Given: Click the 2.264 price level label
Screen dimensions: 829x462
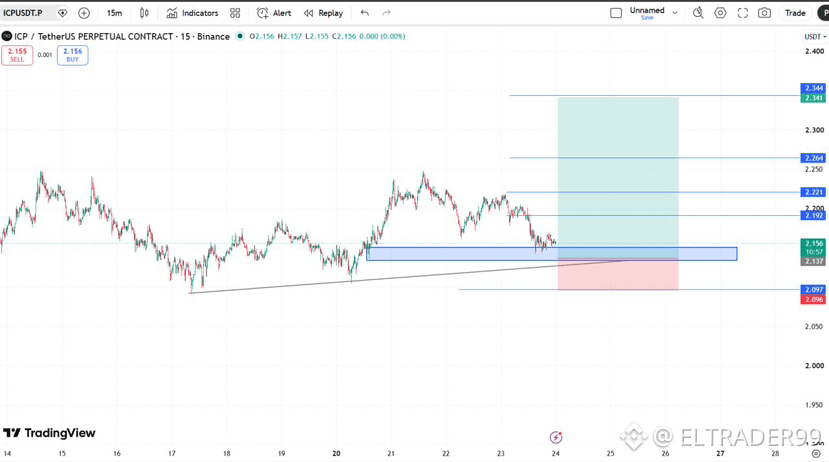Looking at the screenshot, I should pyautogui.click(x=813, y=158).
